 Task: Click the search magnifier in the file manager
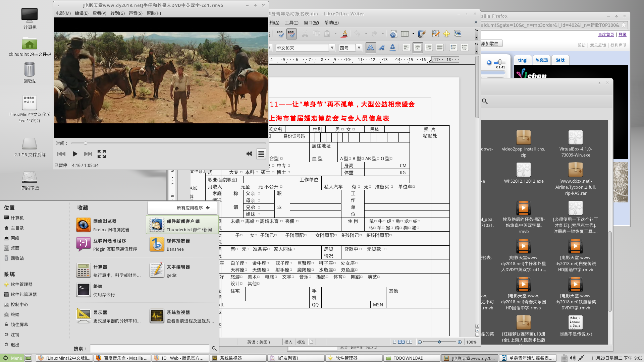pyautogui.click(x=485, y=101)
